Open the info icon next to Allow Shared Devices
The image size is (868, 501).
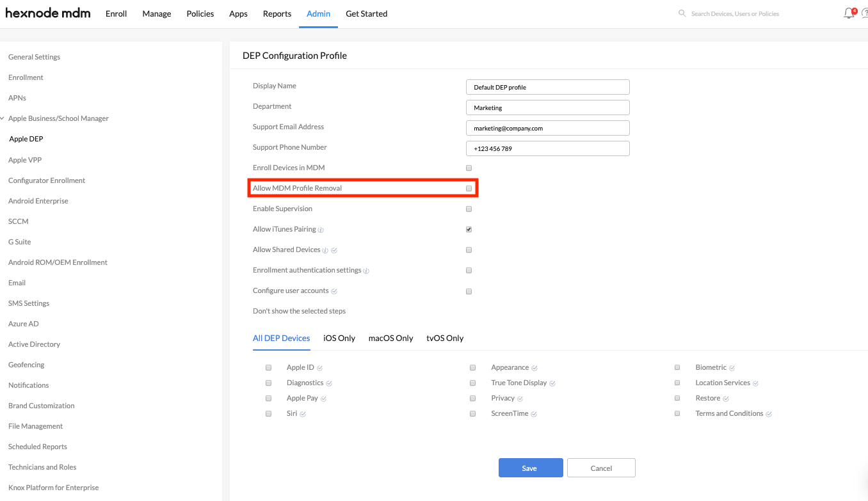coord(326,250)
